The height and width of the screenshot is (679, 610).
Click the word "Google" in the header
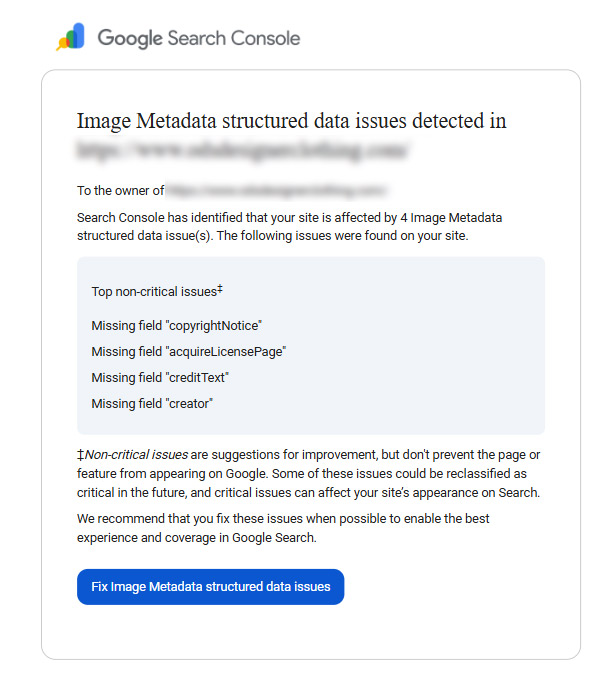click(x=129, y=39)
